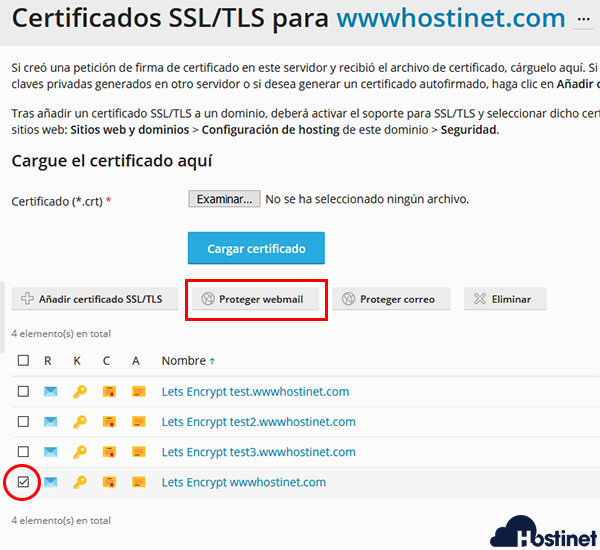Screen dimensions: 600x550
Task: Click the No se ha seleccionado ningún archivo text
Action: pos(367,199)
